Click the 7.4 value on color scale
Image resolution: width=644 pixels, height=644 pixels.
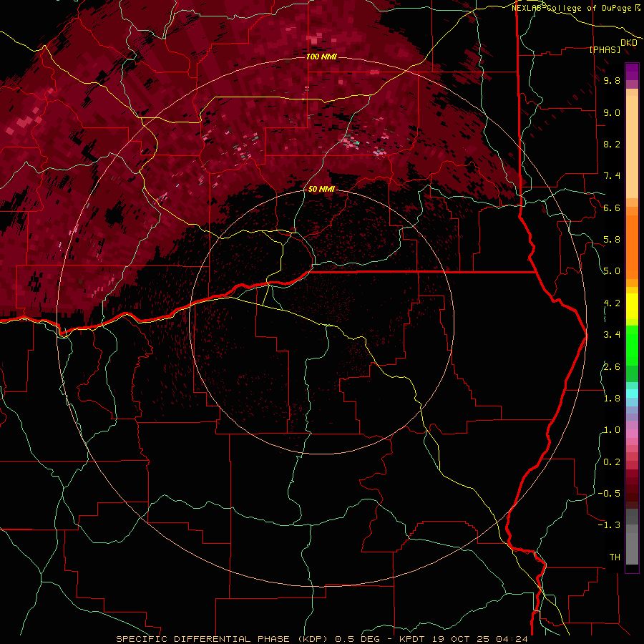(612, 176)
